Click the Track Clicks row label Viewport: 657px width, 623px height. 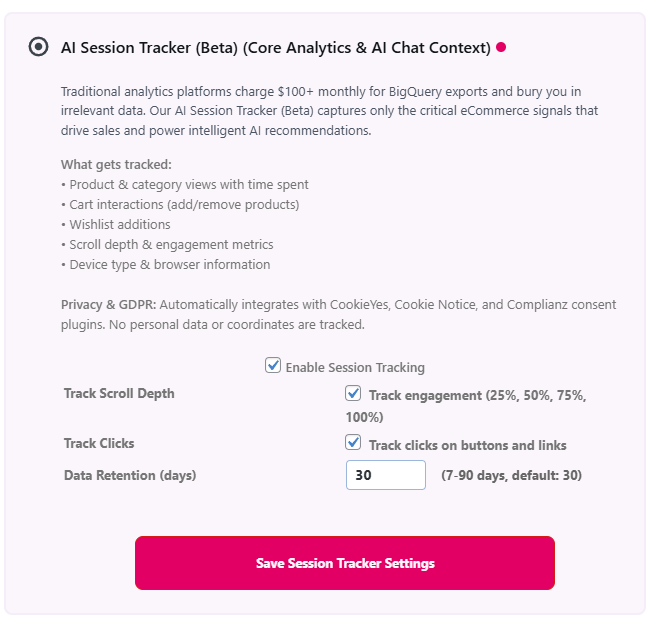click(99, 443)
